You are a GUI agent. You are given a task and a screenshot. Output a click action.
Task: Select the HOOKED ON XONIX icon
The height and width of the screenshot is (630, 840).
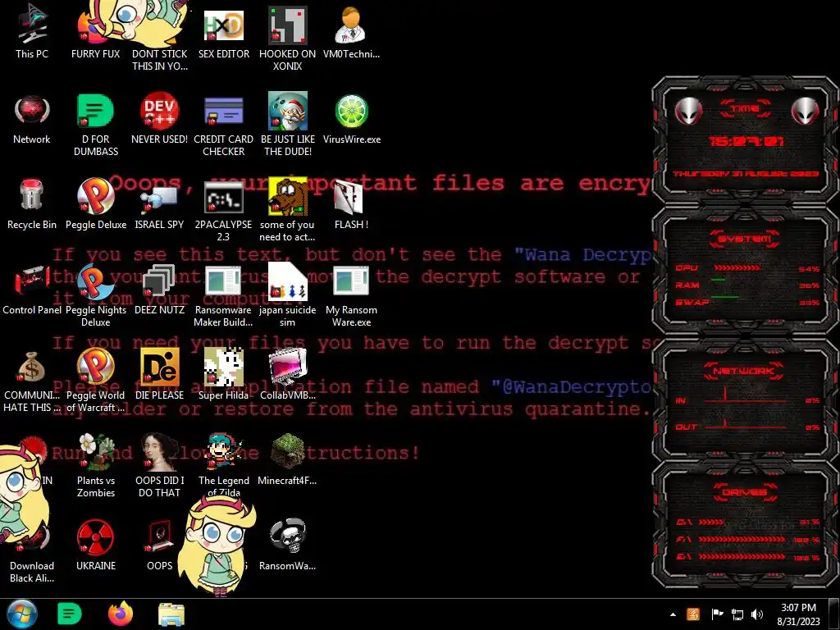[x=288, y=38]
